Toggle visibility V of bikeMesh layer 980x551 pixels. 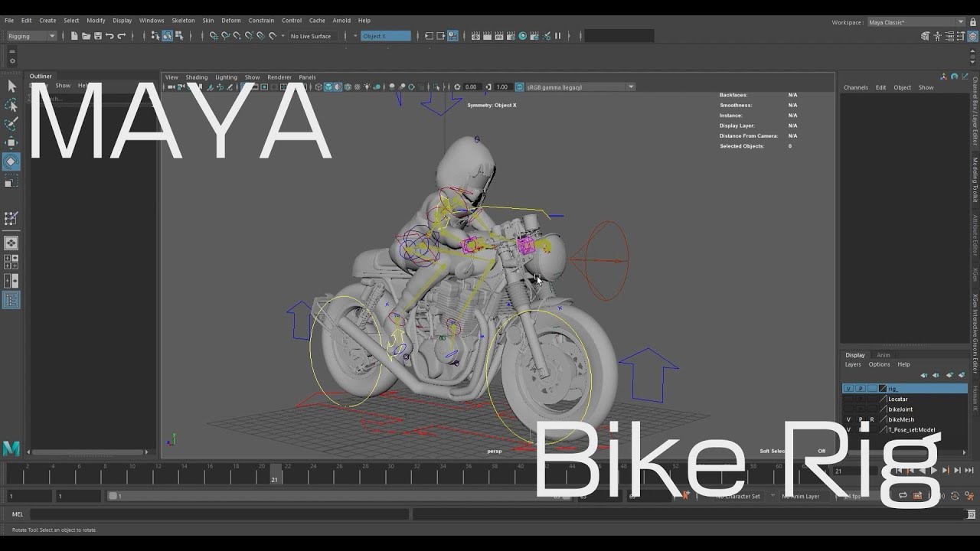(848, 419)
